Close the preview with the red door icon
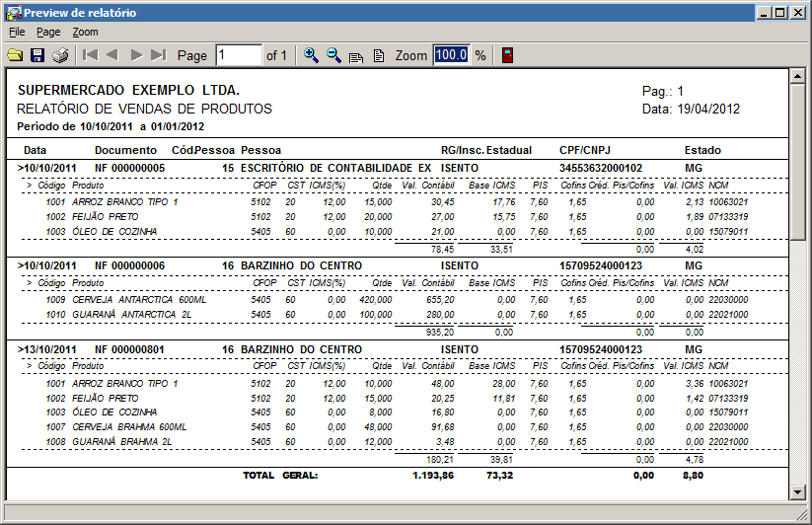Image resolution: width=812 pixels, height=525 pixels. 507,55
